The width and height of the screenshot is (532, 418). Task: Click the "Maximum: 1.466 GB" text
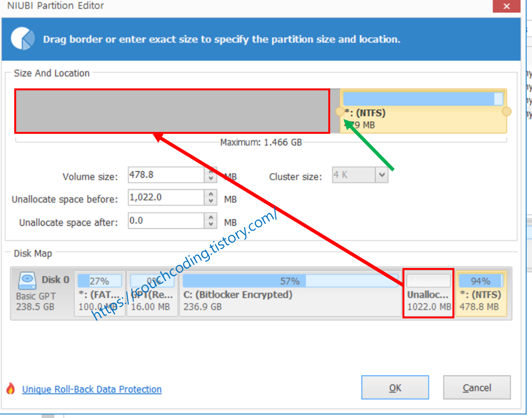(x=261, y=142)
